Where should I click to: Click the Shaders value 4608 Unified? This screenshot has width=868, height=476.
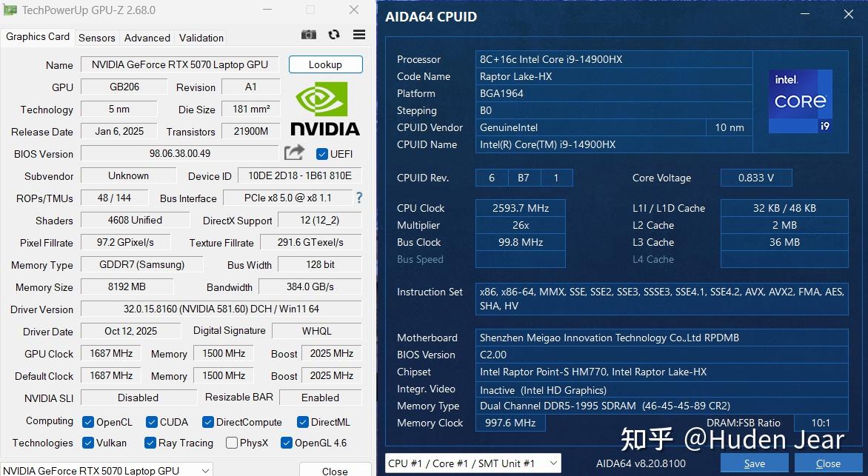pyautogui.click(x=135, y=220)
